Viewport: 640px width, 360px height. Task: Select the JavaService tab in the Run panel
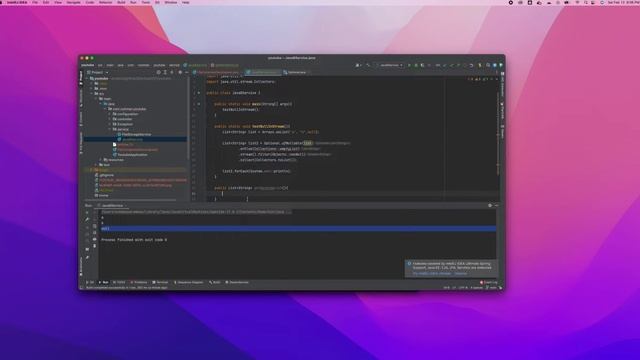112,205
